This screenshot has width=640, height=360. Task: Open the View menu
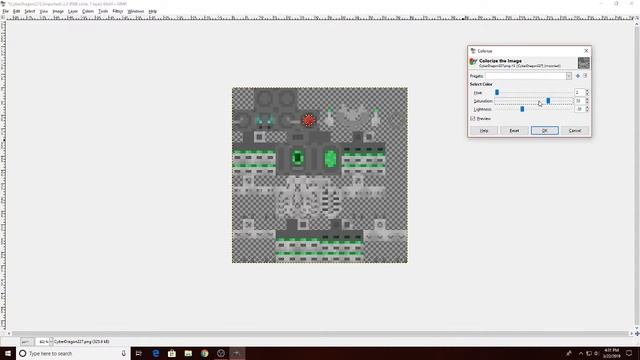click(x=43, y=11)
